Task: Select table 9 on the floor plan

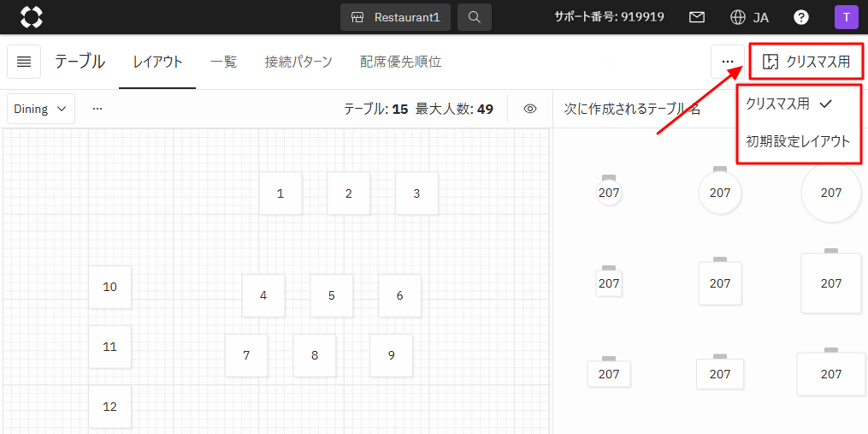Action: 392,355
